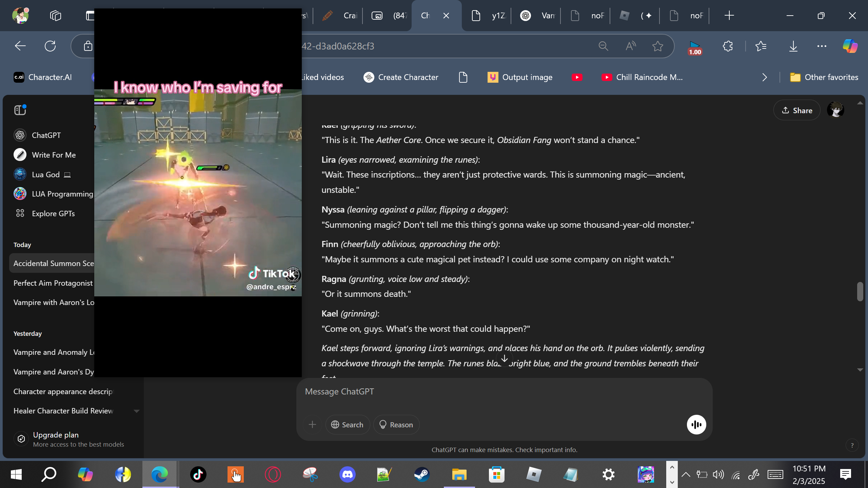Click the TikTok video overlay

pos(198,192)
